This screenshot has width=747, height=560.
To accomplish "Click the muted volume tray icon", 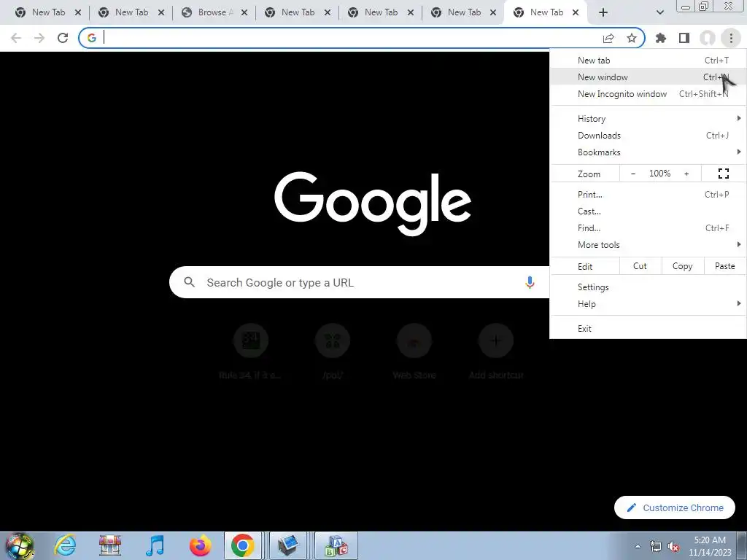I will tap(673, 547).
